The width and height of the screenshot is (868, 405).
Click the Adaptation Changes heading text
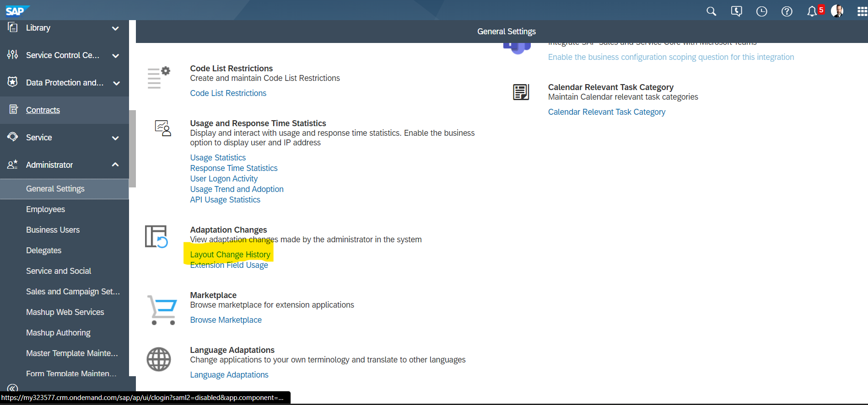point(228,230)
